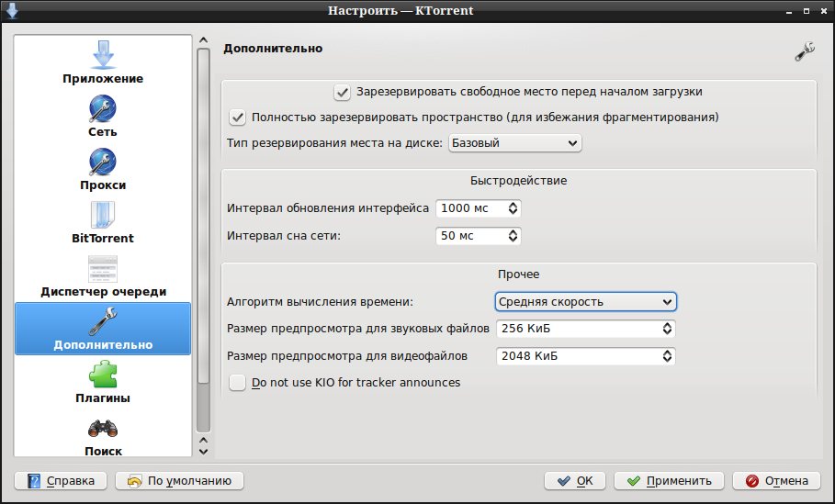Click stepper arrows of Интервал обновления интерфейса
The height and width of the screenshot is (504, 835).
pyautogui.click(x=513, y=208)
